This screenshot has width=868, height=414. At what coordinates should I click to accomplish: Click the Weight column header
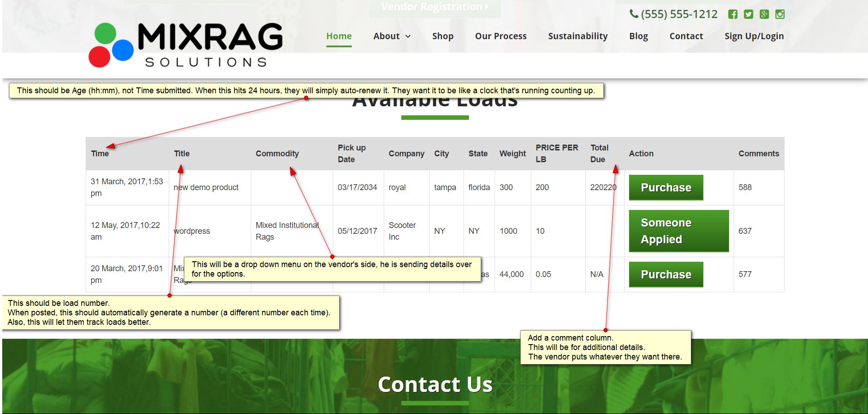coord(513,154)
